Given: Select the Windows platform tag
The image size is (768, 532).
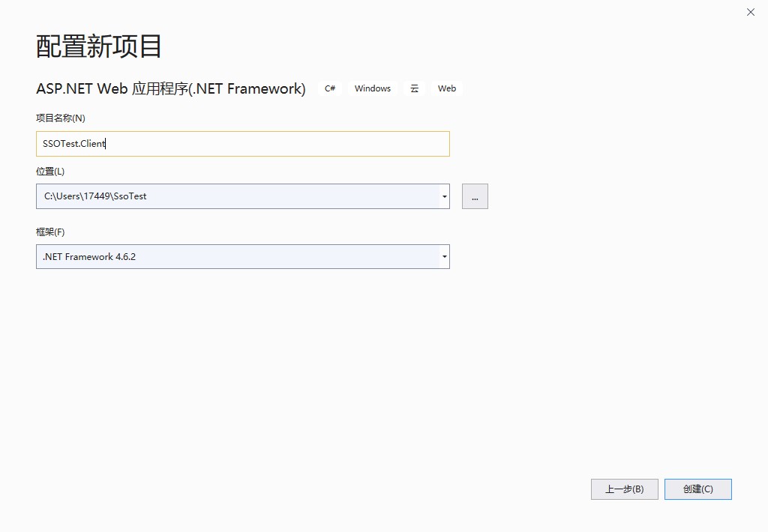Looking at the screenshot, I should point(373,88).
